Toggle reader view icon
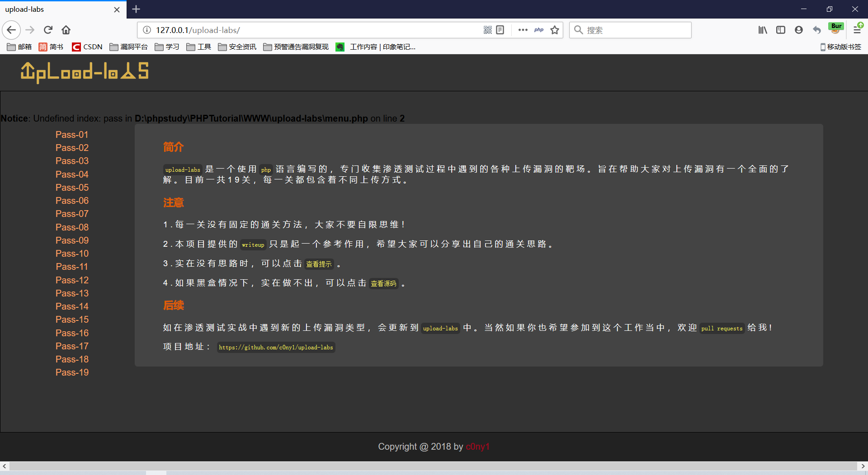 pos(500,30)
